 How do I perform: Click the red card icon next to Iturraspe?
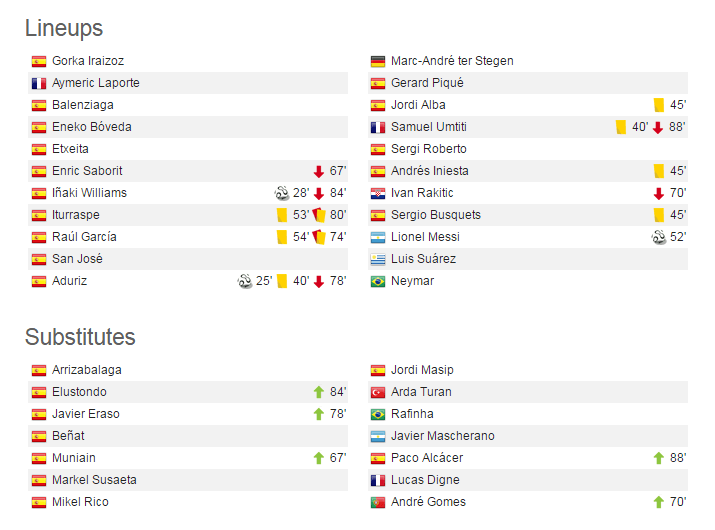[x=319, y=215]
